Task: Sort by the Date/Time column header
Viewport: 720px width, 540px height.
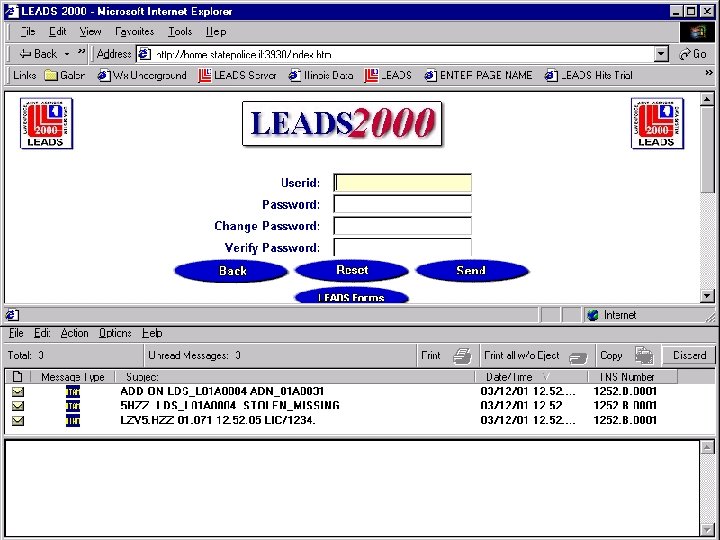Action: pyautogui.click(x=531, y=377)
